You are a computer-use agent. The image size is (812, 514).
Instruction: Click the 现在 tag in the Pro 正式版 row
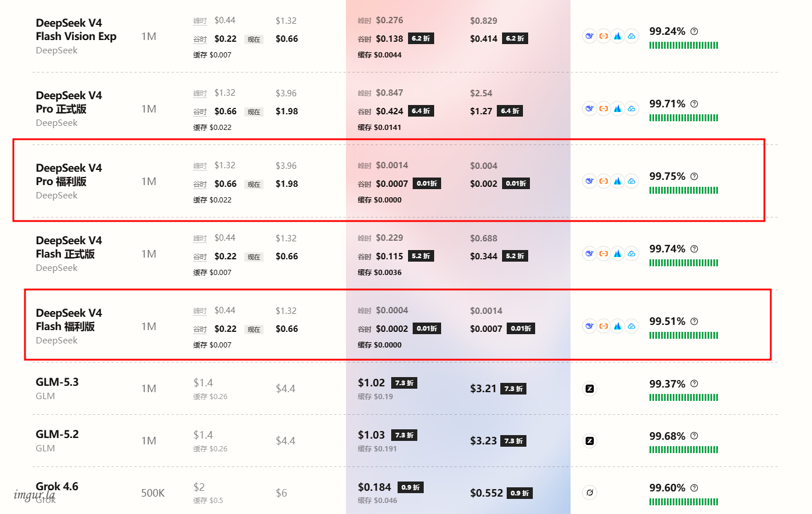pyautogui.click(x=254, y=112)
